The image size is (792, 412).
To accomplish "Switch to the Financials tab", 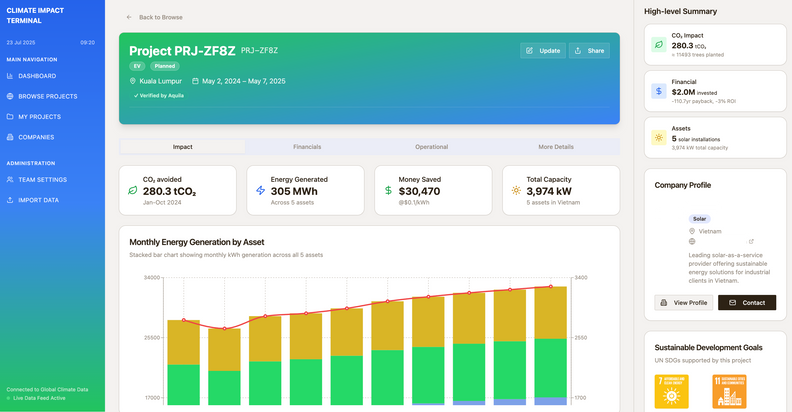I will point(307,147).
